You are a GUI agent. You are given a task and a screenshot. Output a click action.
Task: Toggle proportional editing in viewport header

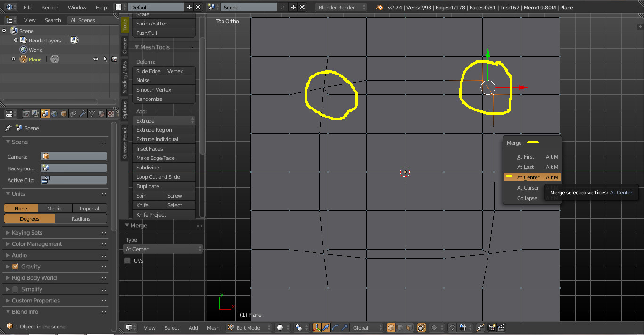point(437,327)
